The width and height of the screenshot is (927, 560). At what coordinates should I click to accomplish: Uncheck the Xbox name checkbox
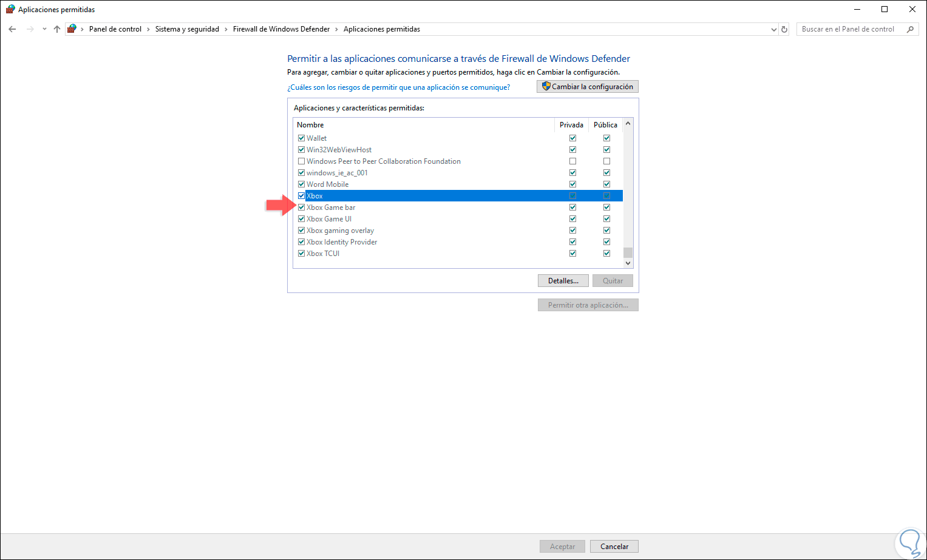coord(301,196)
